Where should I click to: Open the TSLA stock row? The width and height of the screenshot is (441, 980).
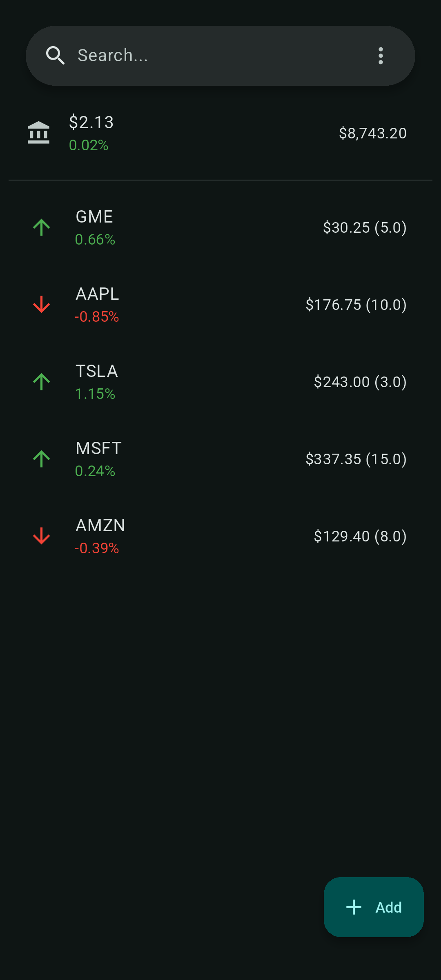tap(220, 382)
